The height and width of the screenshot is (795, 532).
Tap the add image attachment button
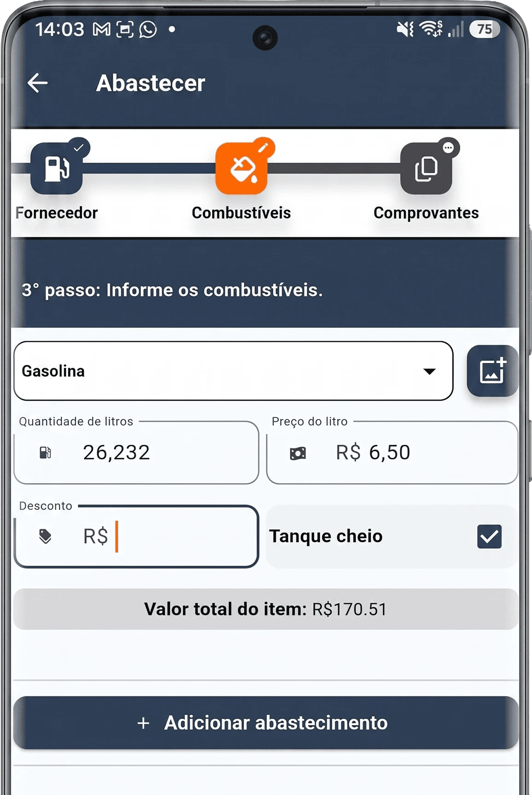(x=492, y=371)
